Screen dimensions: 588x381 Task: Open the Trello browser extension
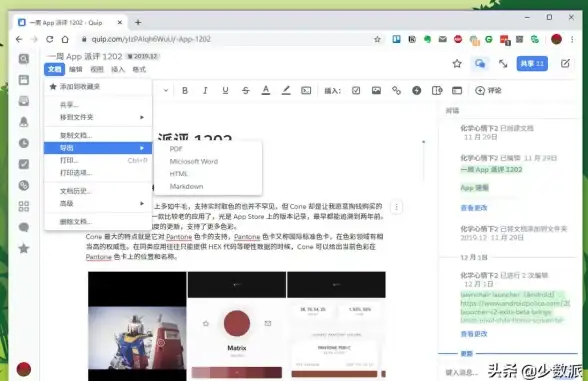396,39
